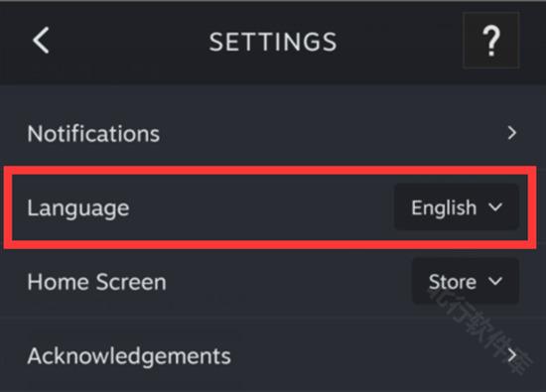Click the down arrow next to Store
This screenshot has width=546, height=392.
pos(495,281)
